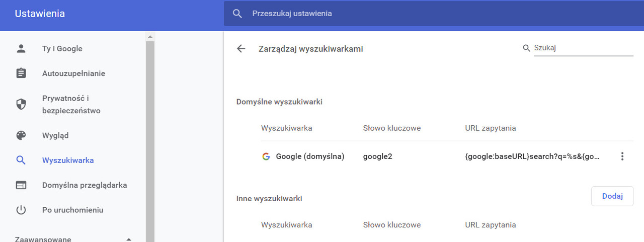
Task: Open the Po uruchomieniu section
Action: (x=73, y=210)
